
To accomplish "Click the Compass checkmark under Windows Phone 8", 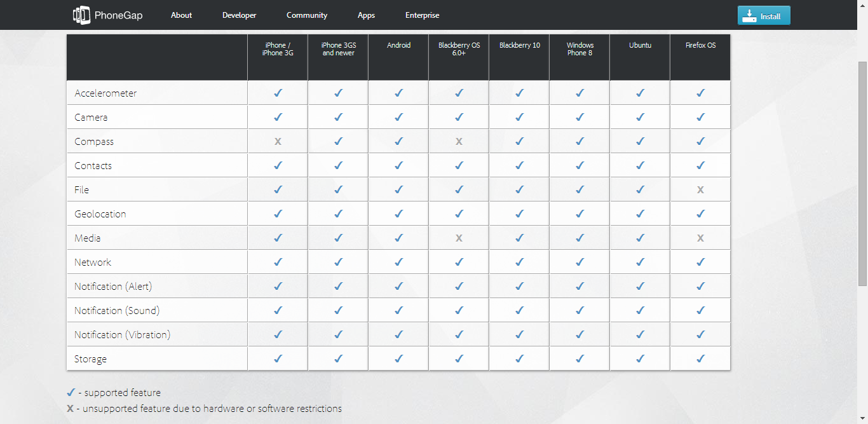I will click(x=580, y=141).
